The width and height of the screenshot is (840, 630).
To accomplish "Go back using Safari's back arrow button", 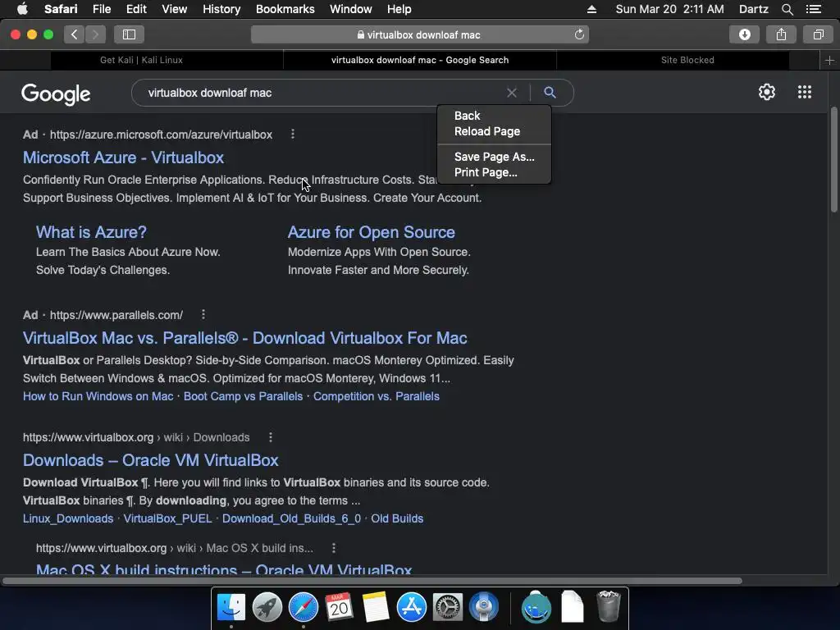I will click(x=74, y=34).
